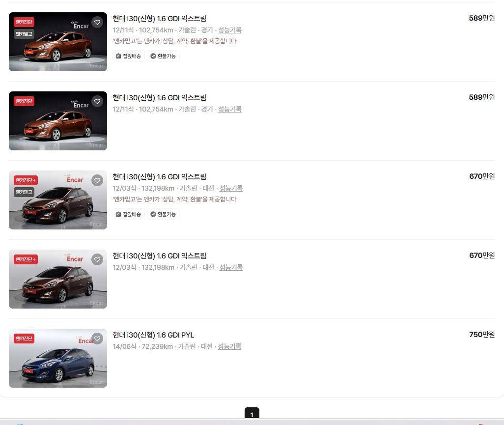Click the 엔카믿고 badge on the third listing
504x425 pixels.
pyautogui.click(x=23, y=192)
